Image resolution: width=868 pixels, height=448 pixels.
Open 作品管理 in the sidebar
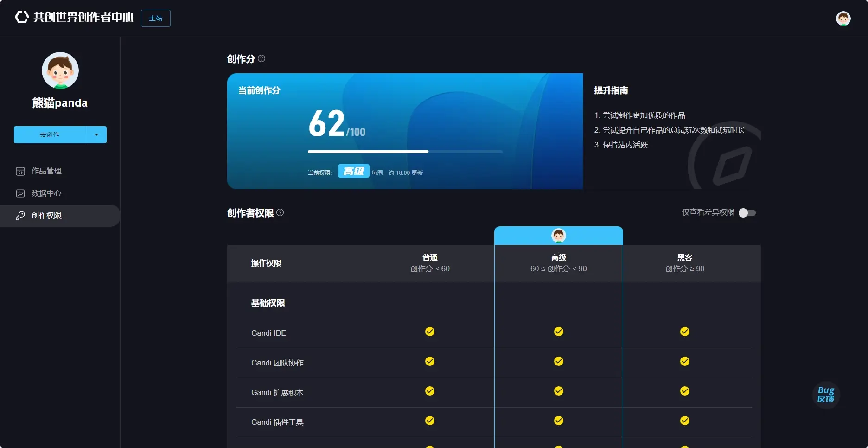(60, 171)
